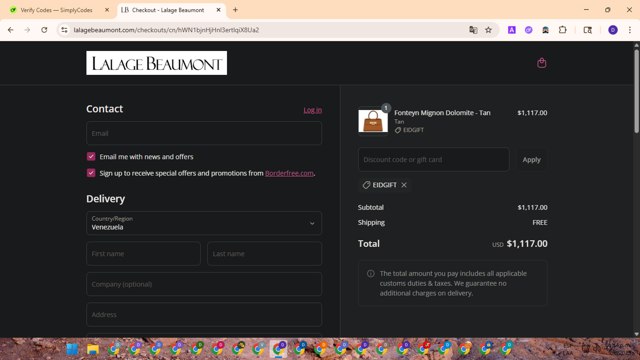Image resolution: width=640 pixels, height=360 pixels.
Task: Click the Shipping "FREE" value
Action: 540,222
